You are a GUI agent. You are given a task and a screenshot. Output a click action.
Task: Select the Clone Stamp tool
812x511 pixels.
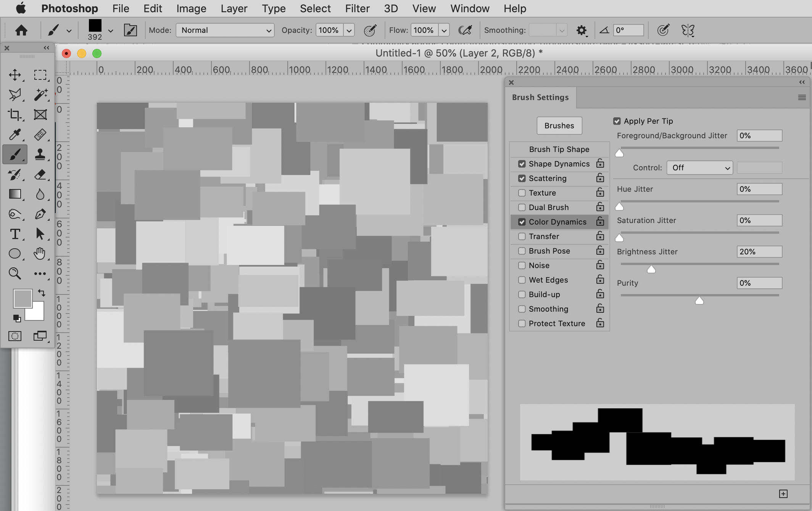tap(40, 154)
